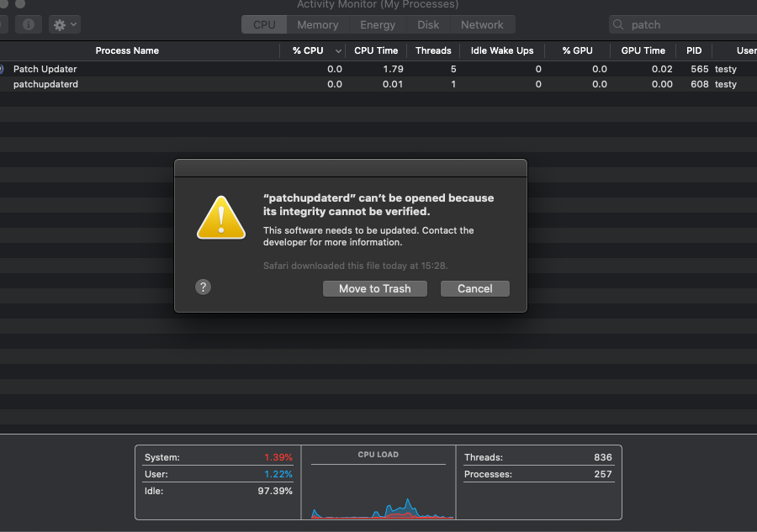Click the Threads count 836
This screenshot has width=757, height=532.
click(x=603, y=457)
